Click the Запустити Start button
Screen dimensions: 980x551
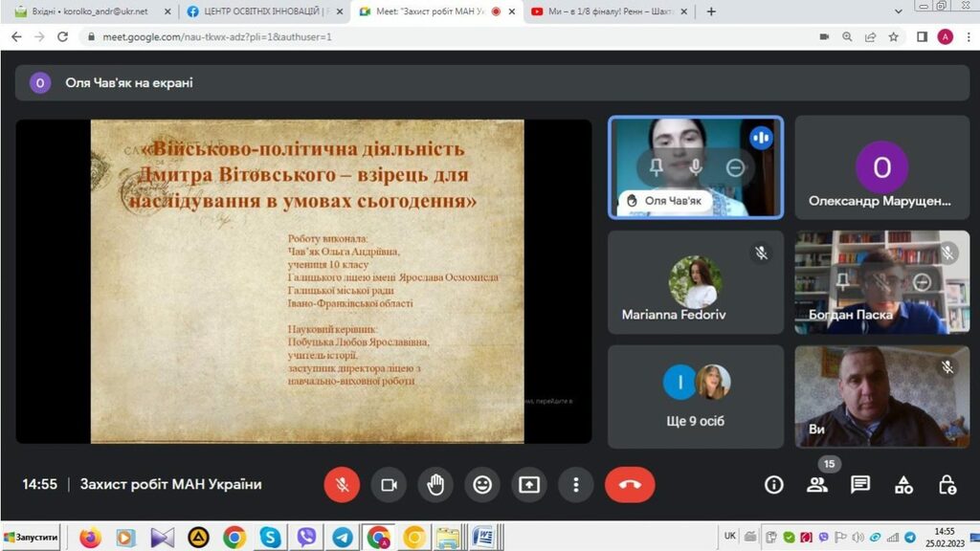tap(31, 538)
